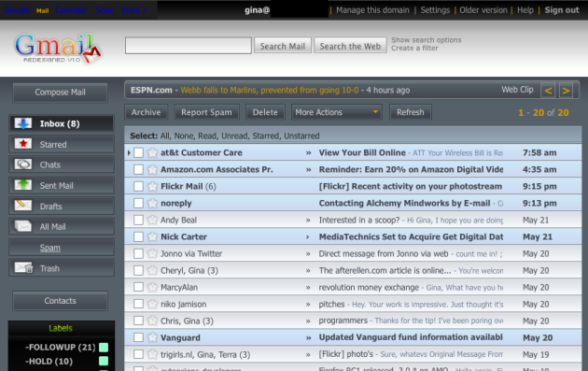Open the Contacts panel
588x371 pixels.
(x=60, y=301)
